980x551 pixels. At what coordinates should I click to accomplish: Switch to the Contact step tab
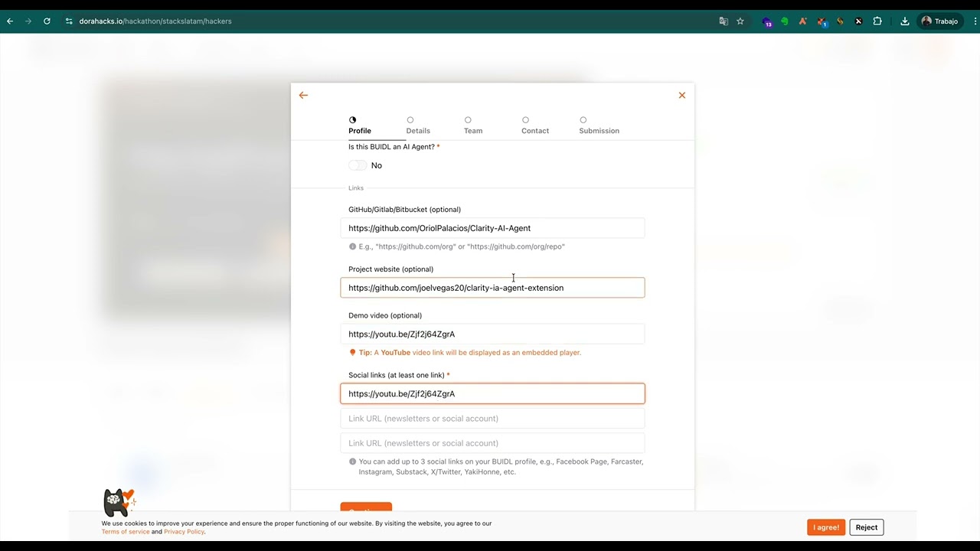click(x=535, y=126)
